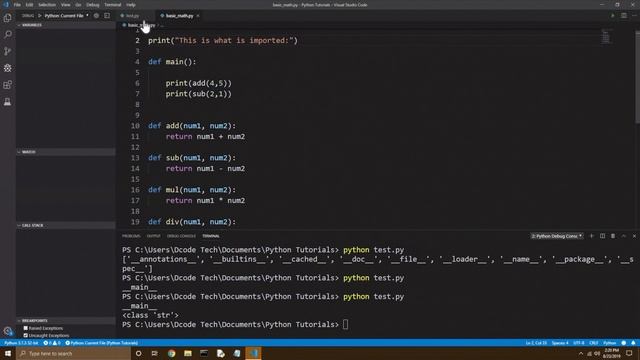Screen dimensions: 640x360
Task: Click the code minimap preview
Action: 606,37
